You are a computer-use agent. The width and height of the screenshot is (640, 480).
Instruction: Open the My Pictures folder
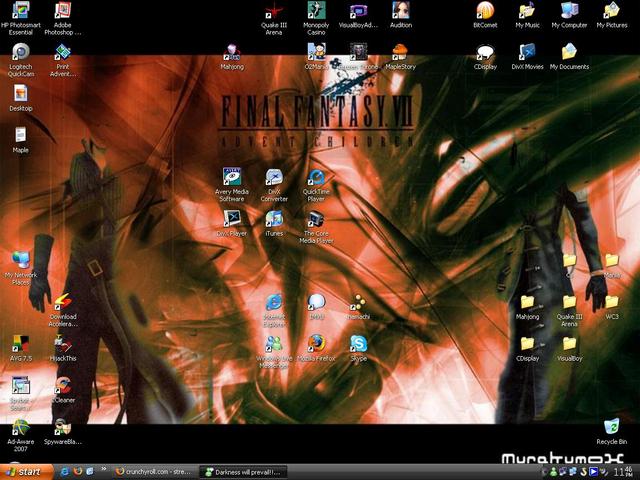[x=611, y=15]
